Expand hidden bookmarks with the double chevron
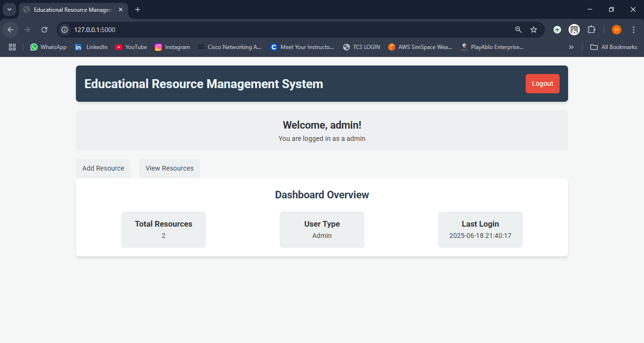 coord(571,47)
